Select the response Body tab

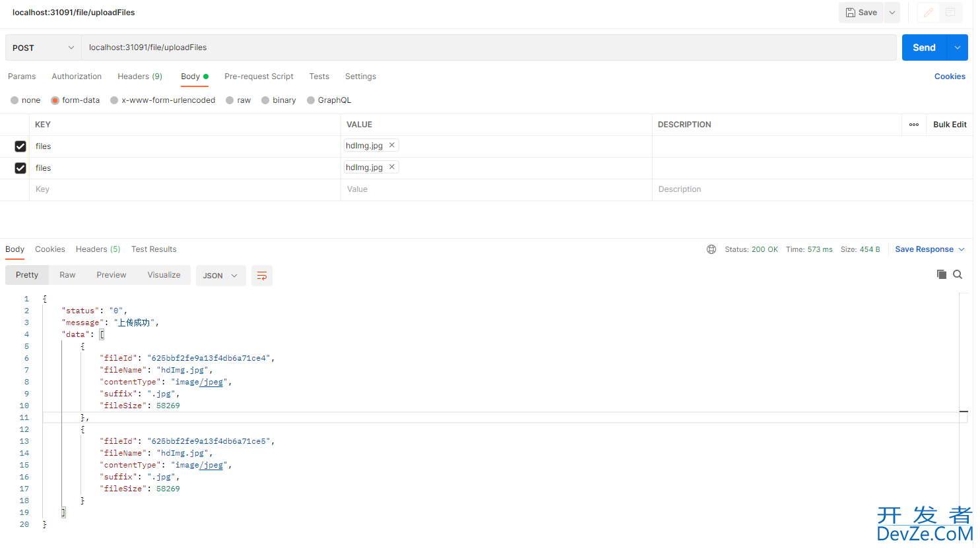[15, 249]
